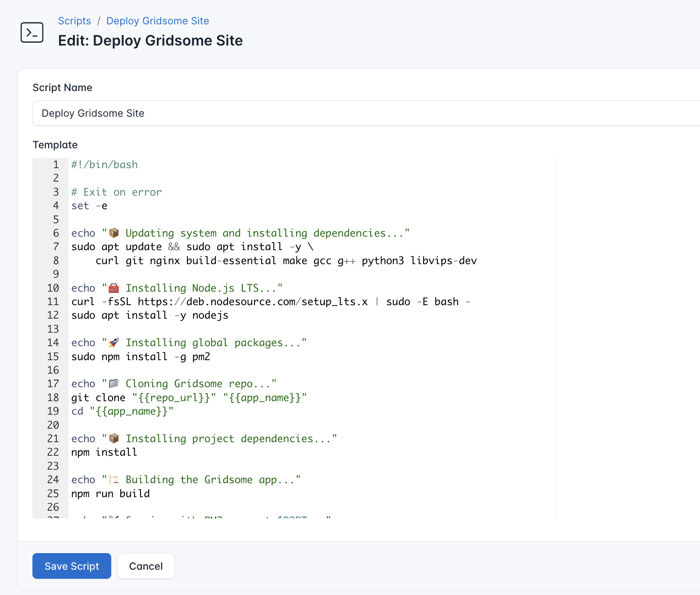700x595 pixels.
Task: Click the construction emoji on line 24
Action: (x=114, y=479)
